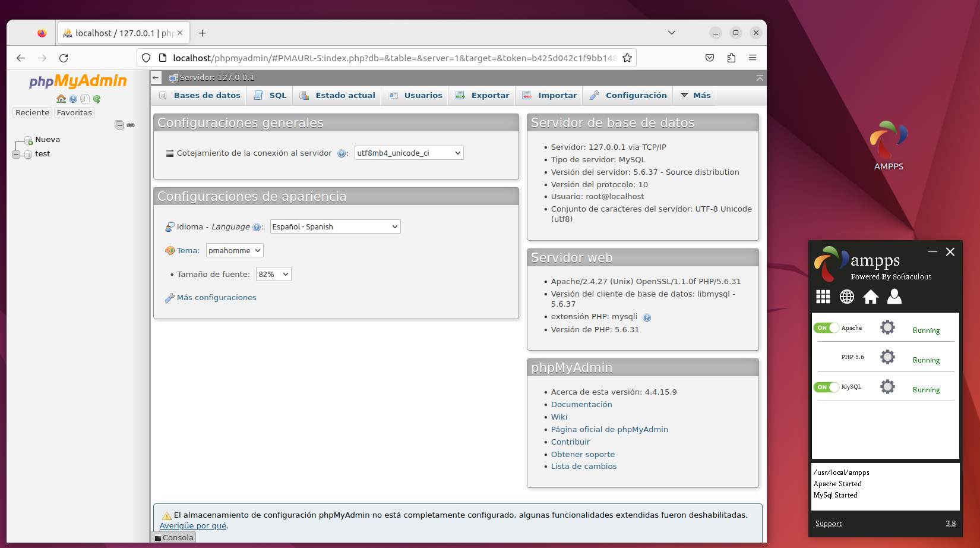The width and height of the screenshot is (980, 548).
Task: Switch to the Importar tab
Action: (550, 95)
